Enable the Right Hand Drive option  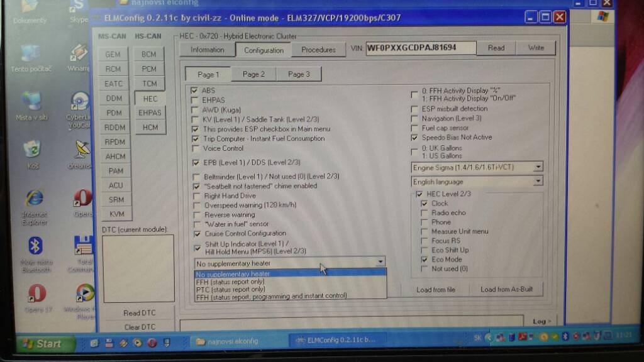[x=197, y=195]
